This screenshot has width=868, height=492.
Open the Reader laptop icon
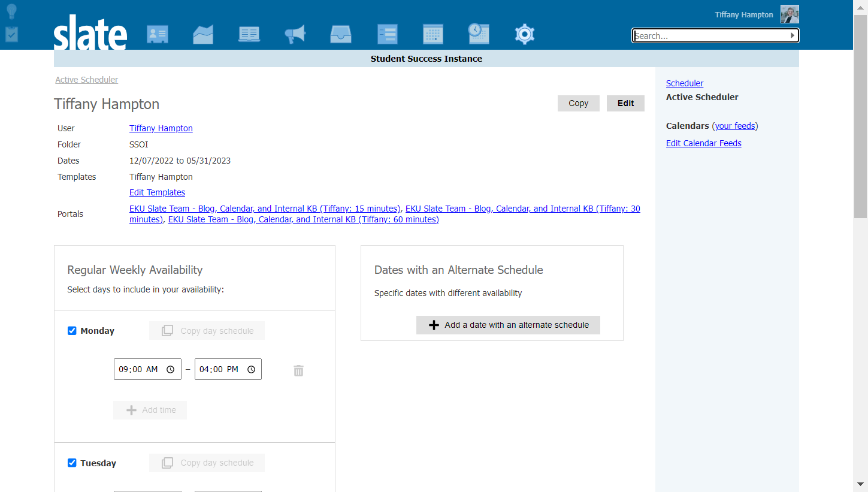[249, 34]
